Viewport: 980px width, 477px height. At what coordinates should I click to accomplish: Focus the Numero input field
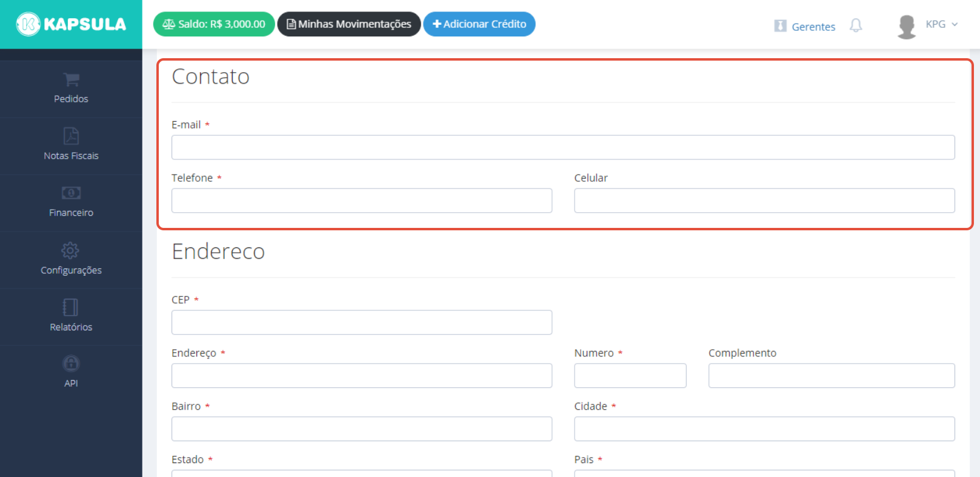point(630,376)
